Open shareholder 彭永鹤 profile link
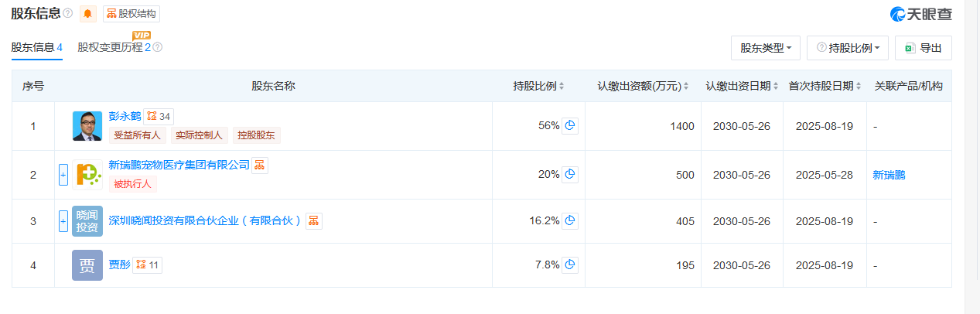This screenshot has width=980, height=314. click(x=125, y=116)
